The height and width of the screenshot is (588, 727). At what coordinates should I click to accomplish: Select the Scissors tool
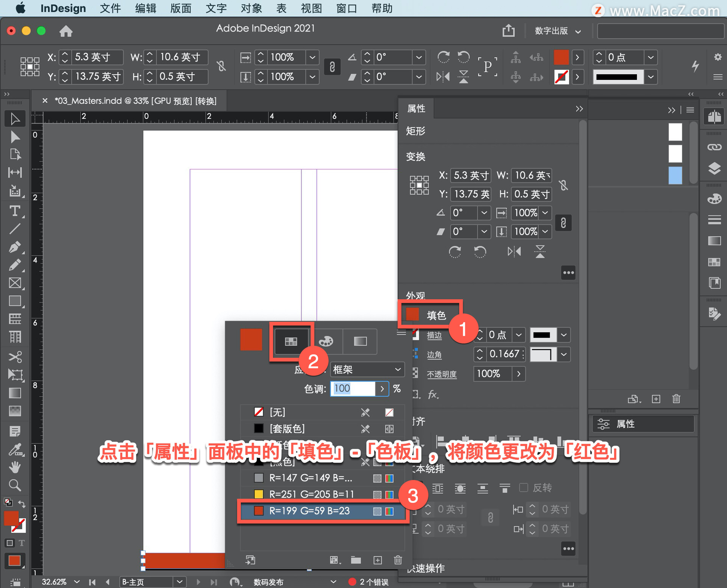(15, 357)
